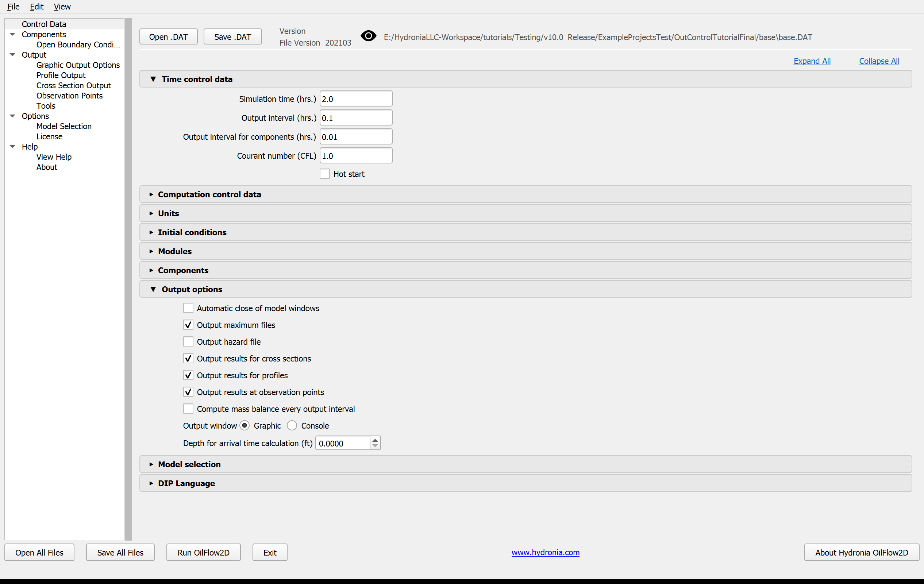
Task: Collapse the Components tree node arrow
Action: point(13,34)
